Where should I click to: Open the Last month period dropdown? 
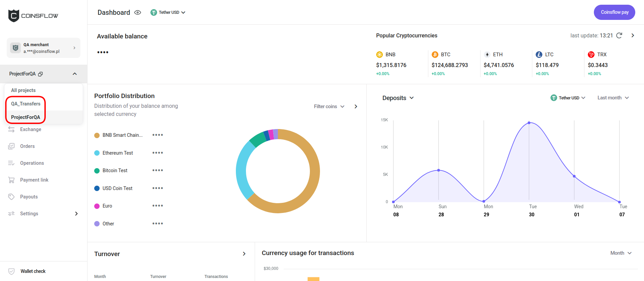coord(613,98)
